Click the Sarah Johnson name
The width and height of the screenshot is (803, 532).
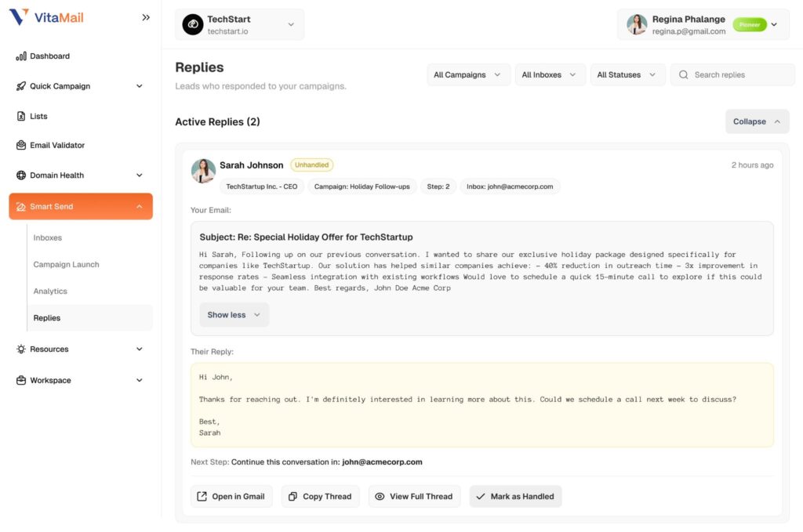(x=252, y=165)
